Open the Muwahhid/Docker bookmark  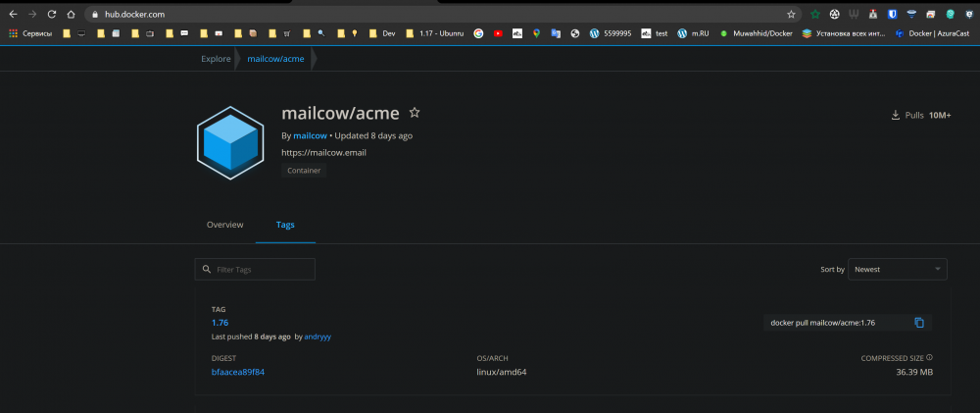[757, 33]
